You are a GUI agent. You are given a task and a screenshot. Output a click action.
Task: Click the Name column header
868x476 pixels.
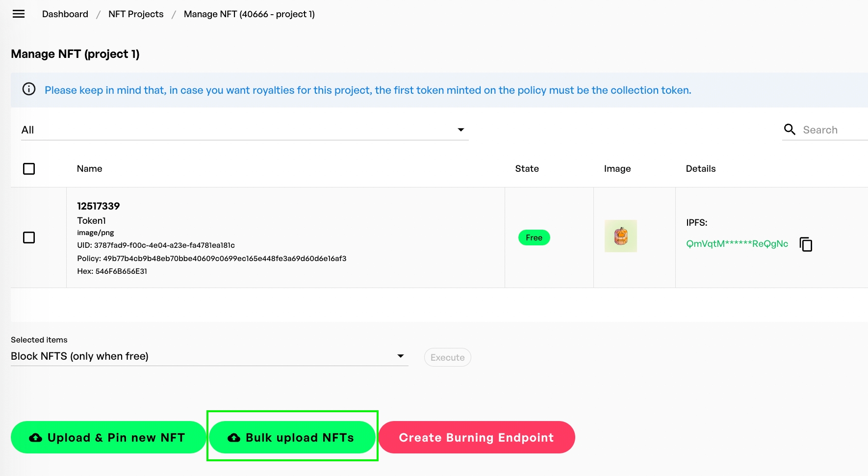[x=90, y=169]
